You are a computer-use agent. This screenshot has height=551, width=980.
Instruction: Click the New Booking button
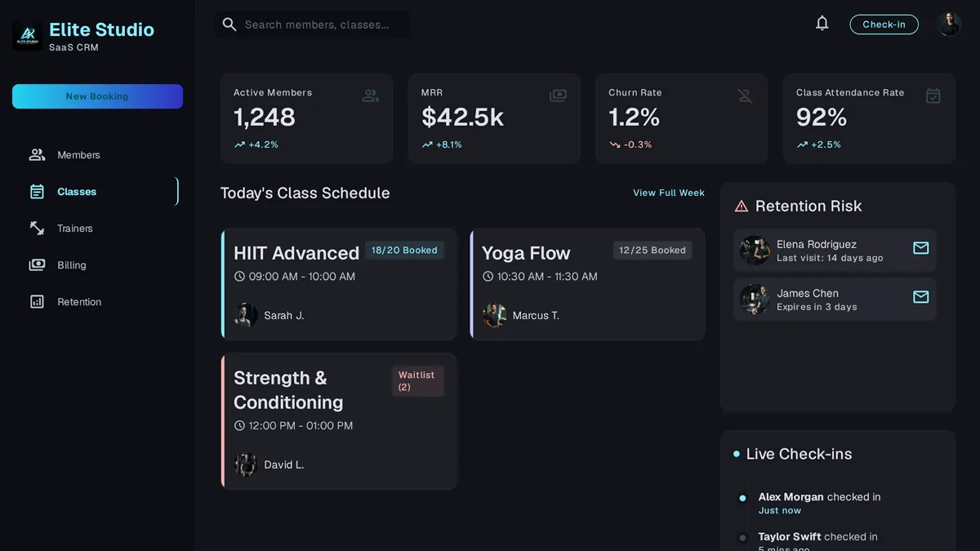[x=97, y=96]
